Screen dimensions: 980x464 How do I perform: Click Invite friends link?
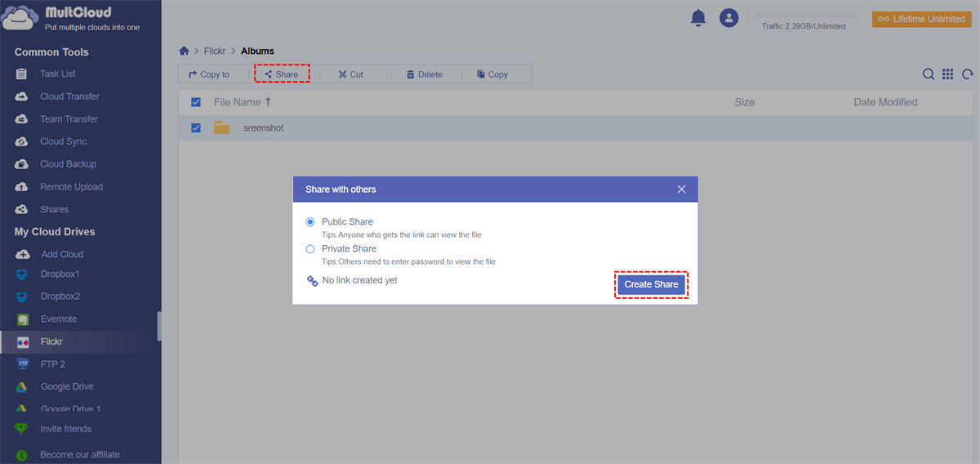point(65,429)
